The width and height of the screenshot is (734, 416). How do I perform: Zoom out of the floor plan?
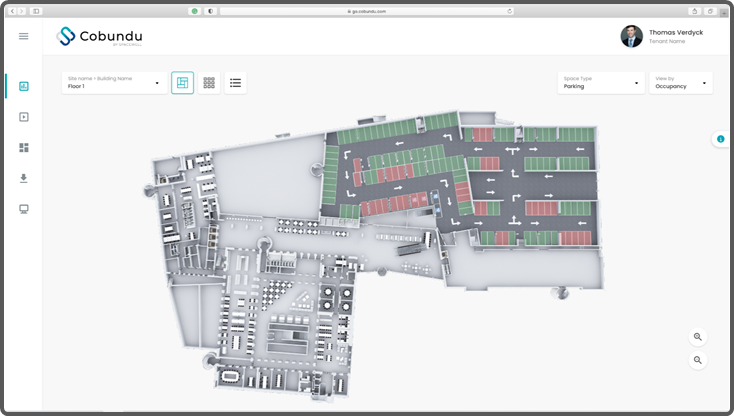(697, 360)
